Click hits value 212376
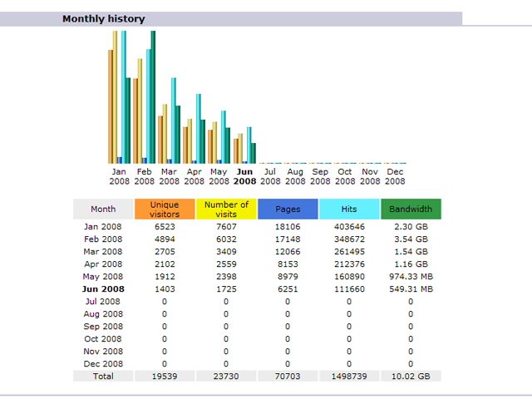The image size is (532, 399). 349,264
